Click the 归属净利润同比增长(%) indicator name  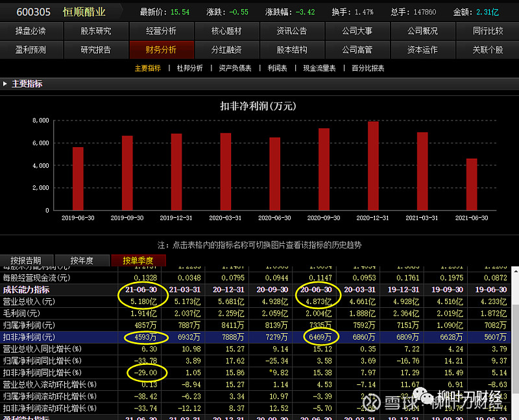[42, 361]
